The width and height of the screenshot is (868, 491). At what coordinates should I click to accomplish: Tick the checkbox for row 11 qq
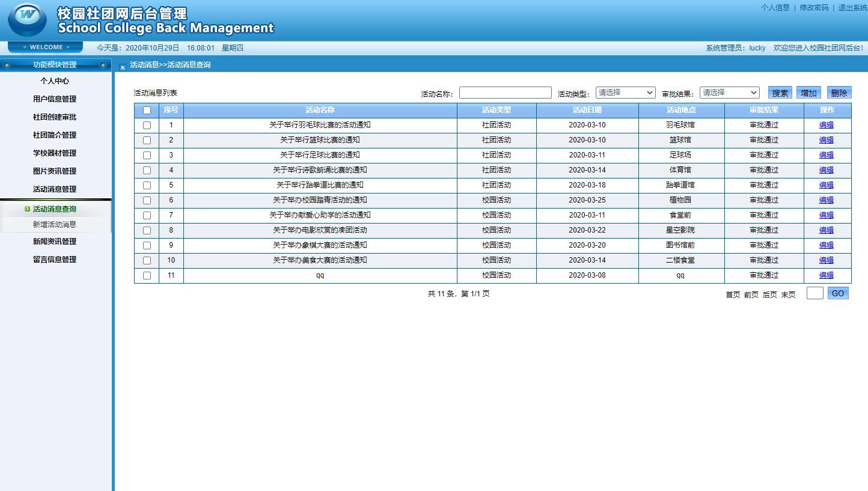coord(147,276)
